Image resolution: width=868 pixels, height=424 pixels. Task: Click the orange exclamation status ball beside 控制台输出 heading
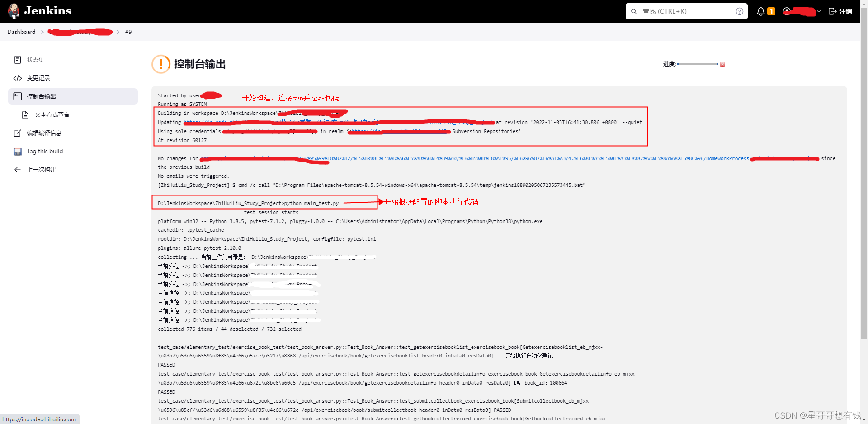point(160,64)
